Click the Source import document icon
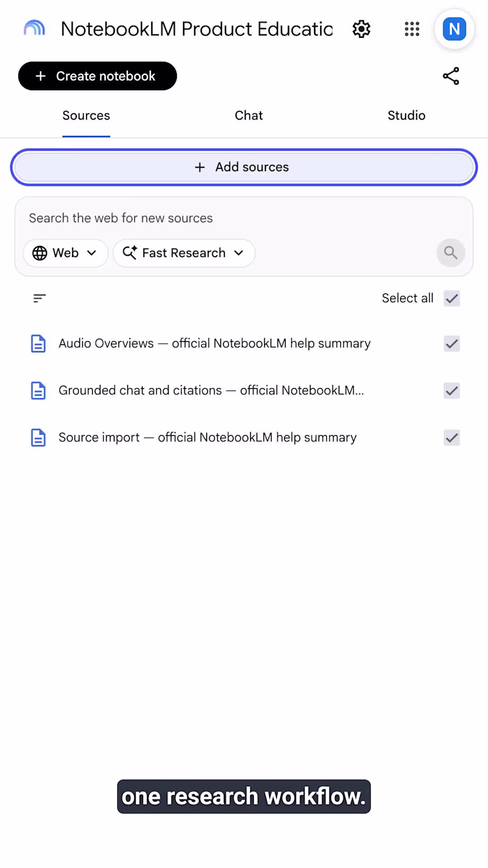Screen dimensions: 488x868 click(x=38, y=438)
